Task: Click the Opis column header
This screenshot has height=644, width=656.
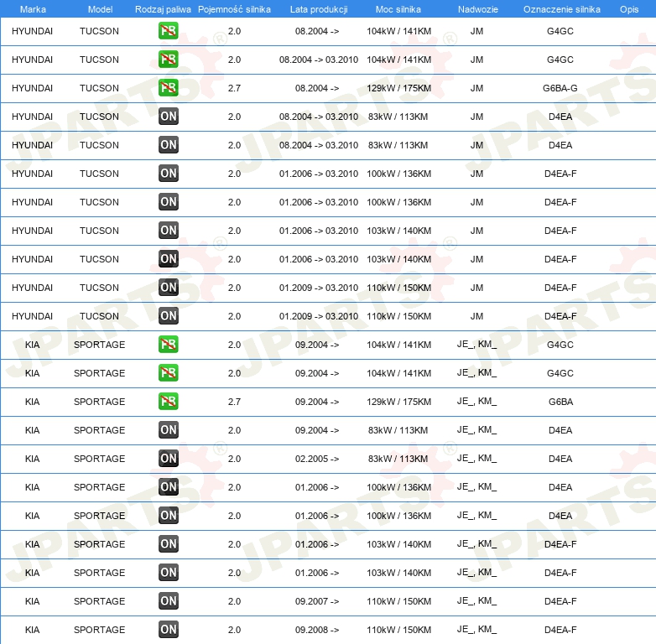Action: [x=629, y=9]
